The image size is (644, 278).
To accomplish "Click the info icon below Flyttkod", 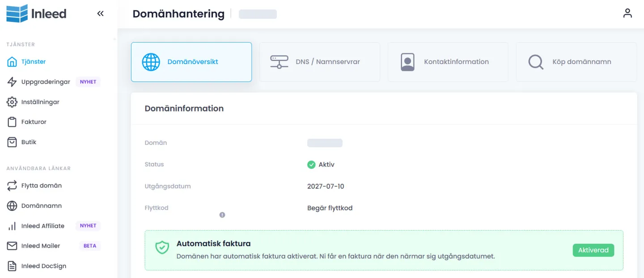I will 222,215.
